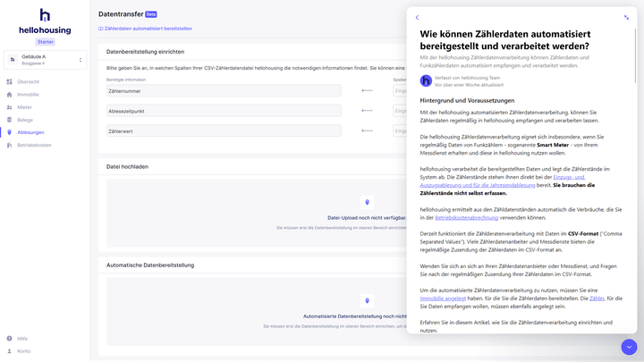
Task: Click the icon in Automatische Datenbereitstellung area
Action: click(368, 301)
